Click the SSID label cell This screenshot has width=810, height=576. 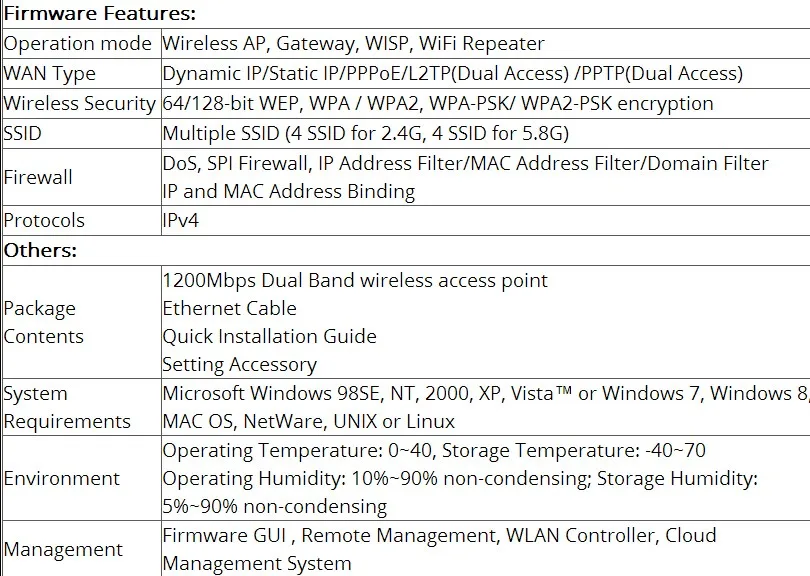[x=24, y=134]
